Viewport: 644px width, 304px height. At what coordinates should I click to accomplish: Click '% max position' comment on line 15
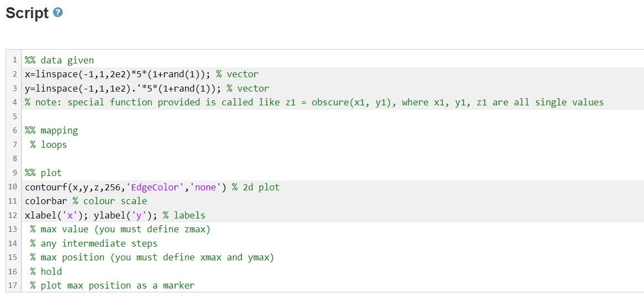coord(151,257)
